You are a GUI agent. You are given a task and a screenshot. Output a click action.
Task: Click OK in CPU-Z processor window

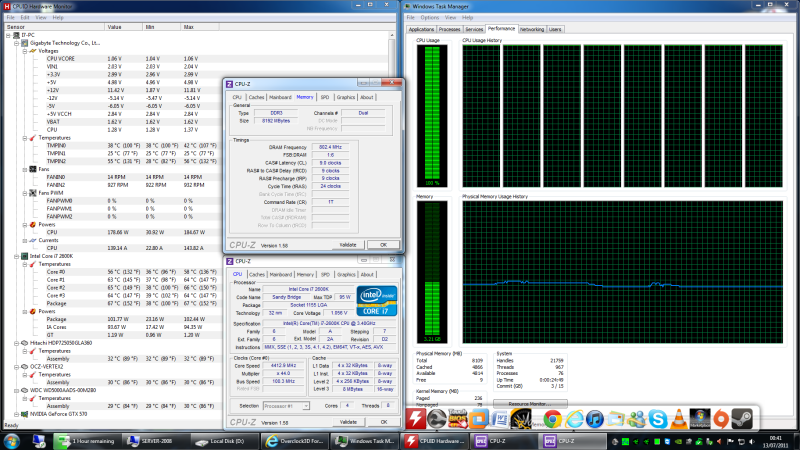(383, 422)
